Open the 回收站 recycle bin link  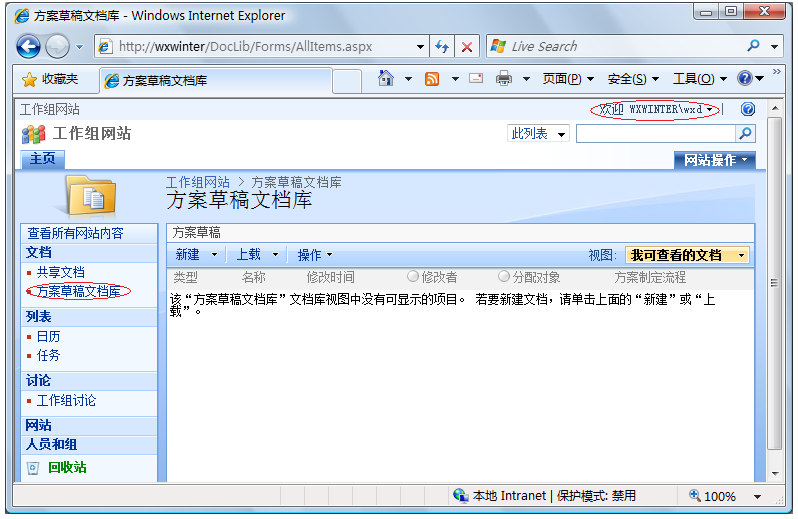point(67,467)
